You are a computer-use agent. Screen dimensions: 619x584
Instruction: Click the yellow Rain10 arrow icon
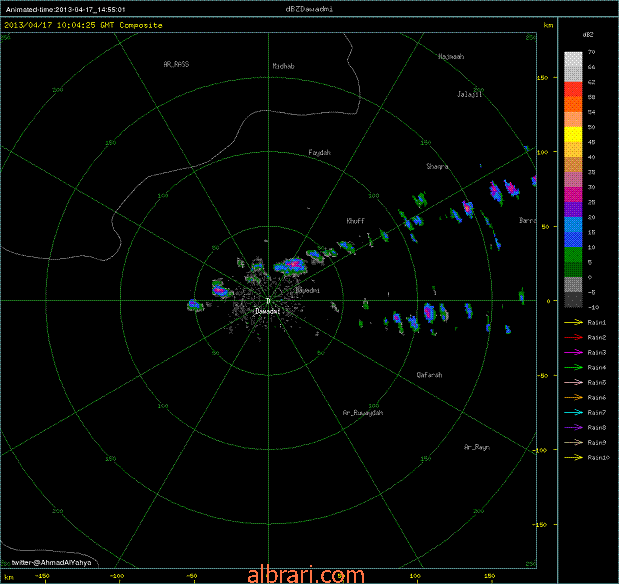tap(574, 457)
